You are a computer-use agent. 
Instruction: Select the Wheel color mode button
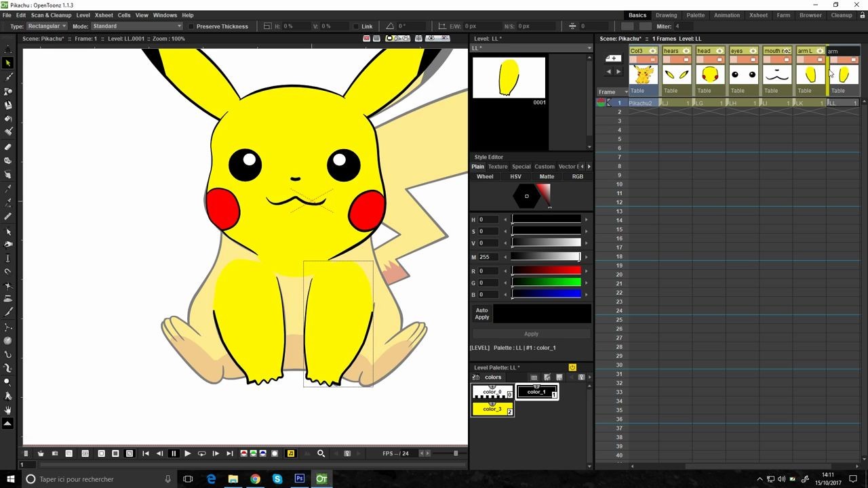[x=485, y=176]
